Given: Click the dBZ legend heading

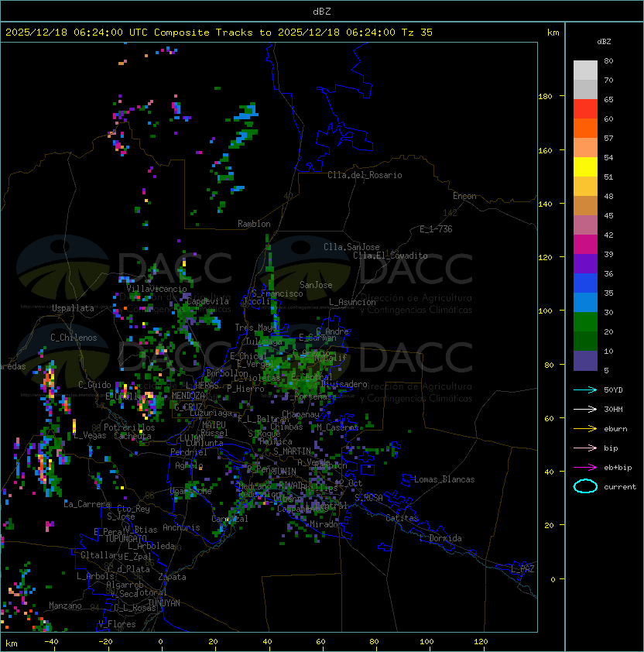Looking at the screenshot, I should tap(604, 42).
